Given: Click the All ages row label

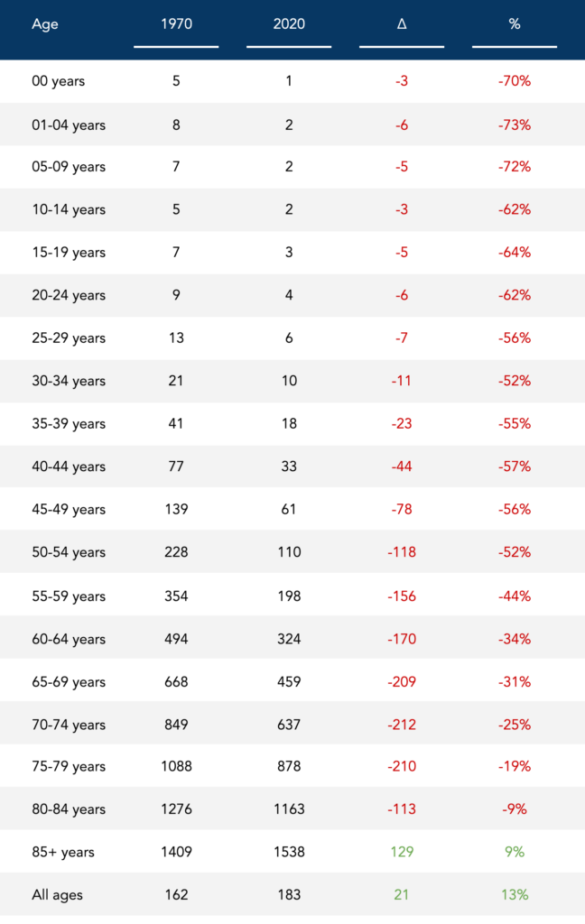Looking at the screenshot, I should (x=59, y=895).
